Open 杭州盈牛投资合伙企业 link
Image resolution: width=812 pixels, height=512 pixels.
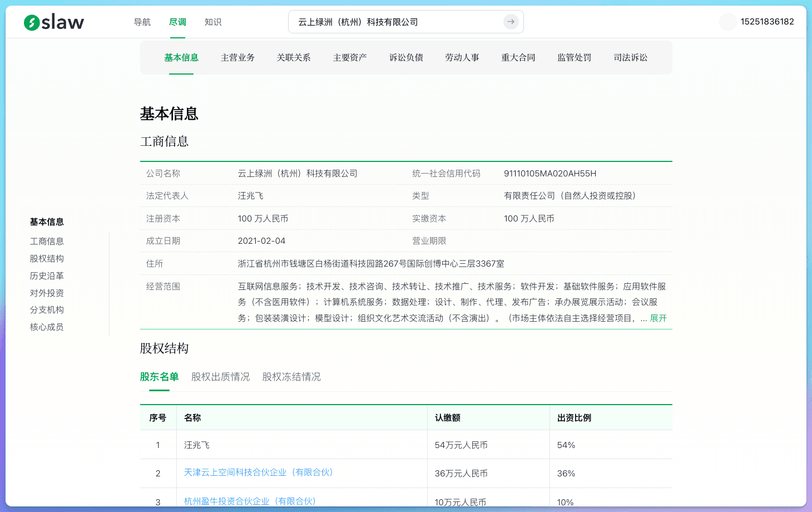tap(250, 501)
